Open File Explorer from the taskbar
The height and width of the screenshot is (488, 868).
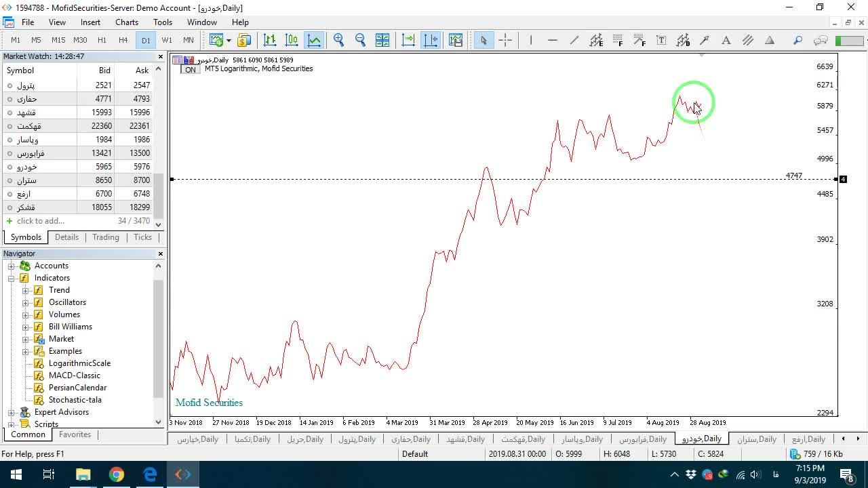pos(83,474)
